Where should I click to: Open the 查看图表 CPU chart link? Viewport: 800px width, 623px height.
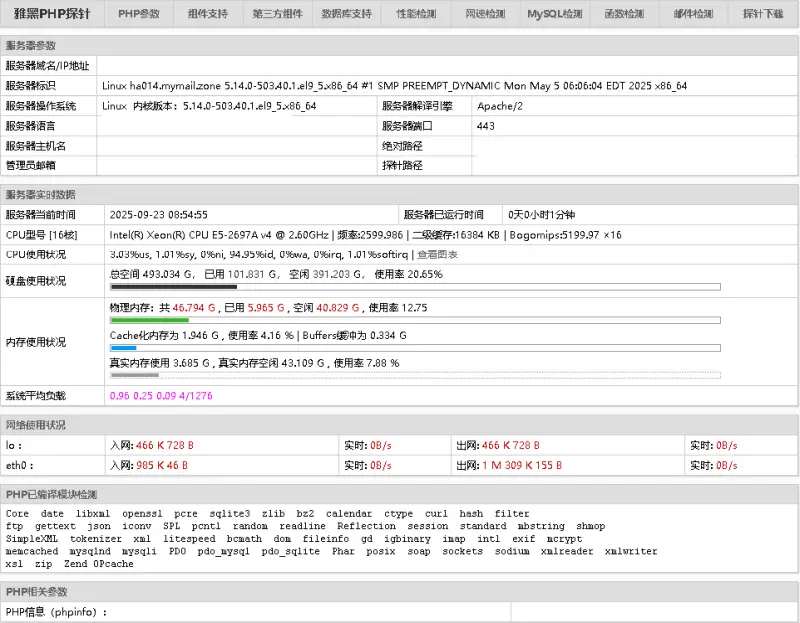point(437,255)
